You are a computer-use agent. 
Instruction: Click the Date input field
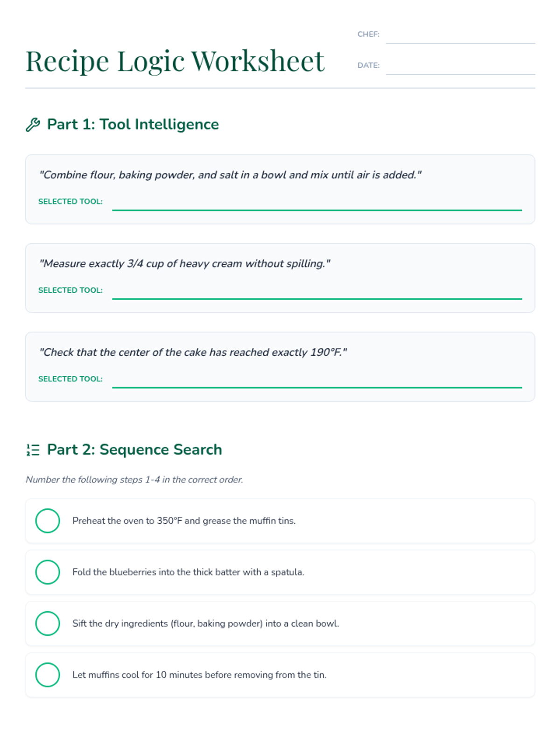460,66
